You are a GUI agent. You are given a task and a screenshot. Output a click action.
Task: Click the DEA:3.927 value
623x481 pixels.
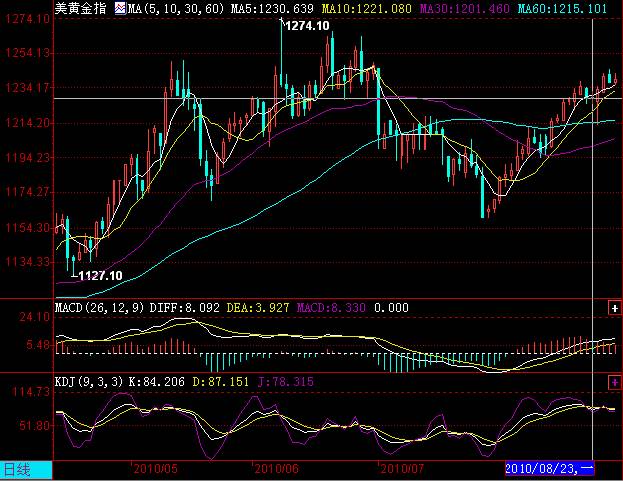pos(258,308)
